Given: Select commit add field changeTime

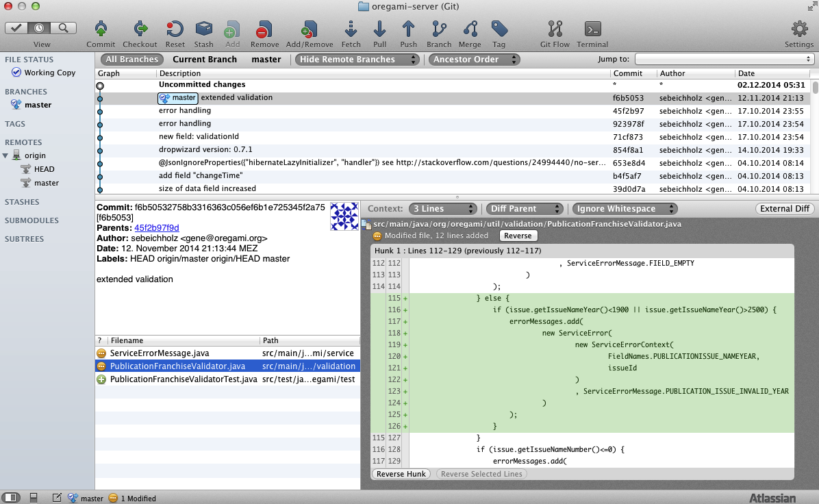Looking at the screenshot, I should pos(453,176).
